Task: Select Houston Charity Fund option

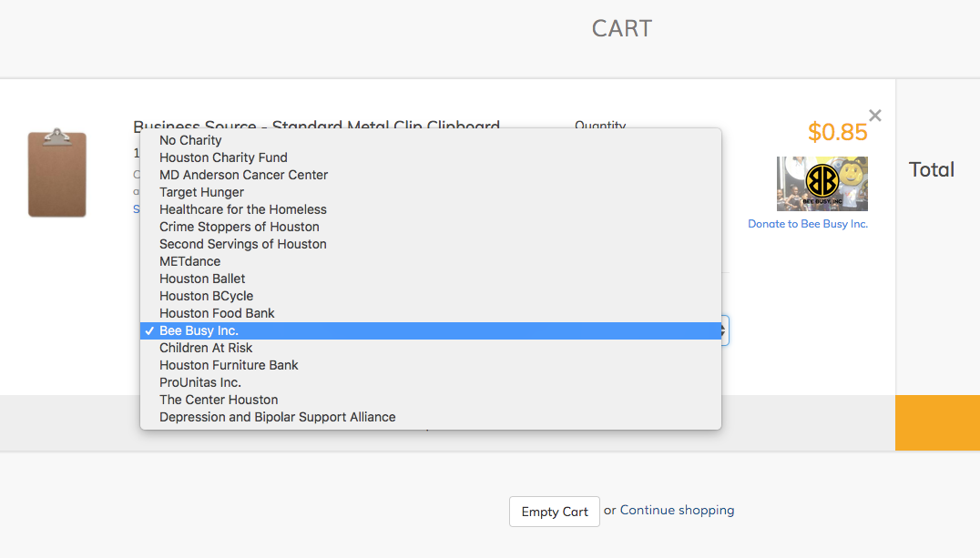Action: pos(431,157)
